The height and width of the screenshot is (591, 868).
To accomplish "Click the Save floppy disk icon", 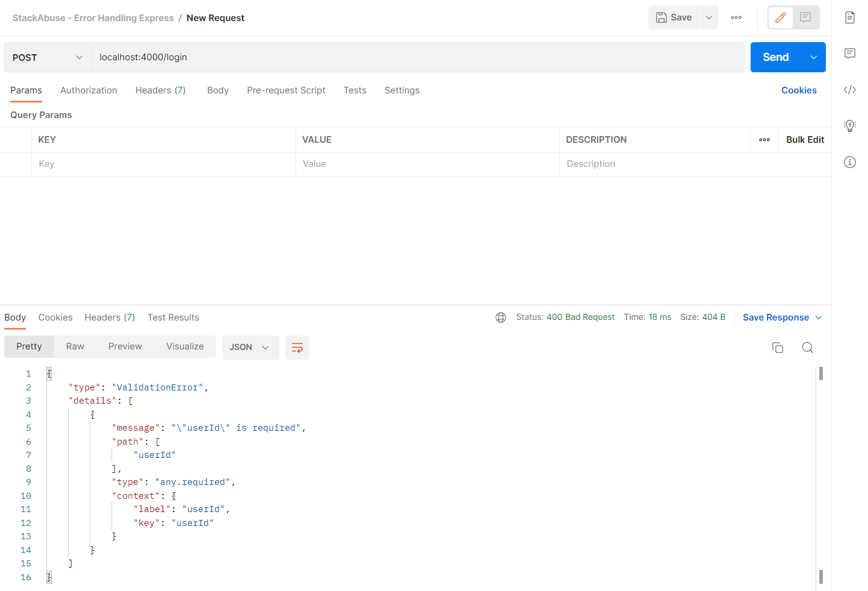I will pos(661,17).
